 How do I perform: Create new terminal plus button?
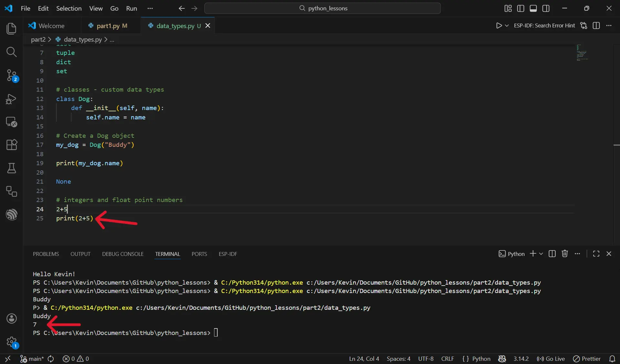click(x=533, y=254)
